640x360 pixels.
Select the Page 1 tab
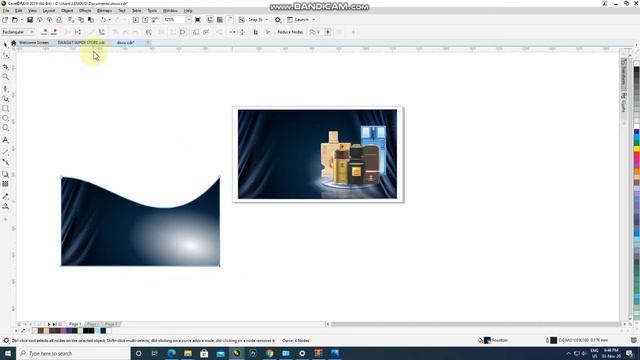(75, 324)
